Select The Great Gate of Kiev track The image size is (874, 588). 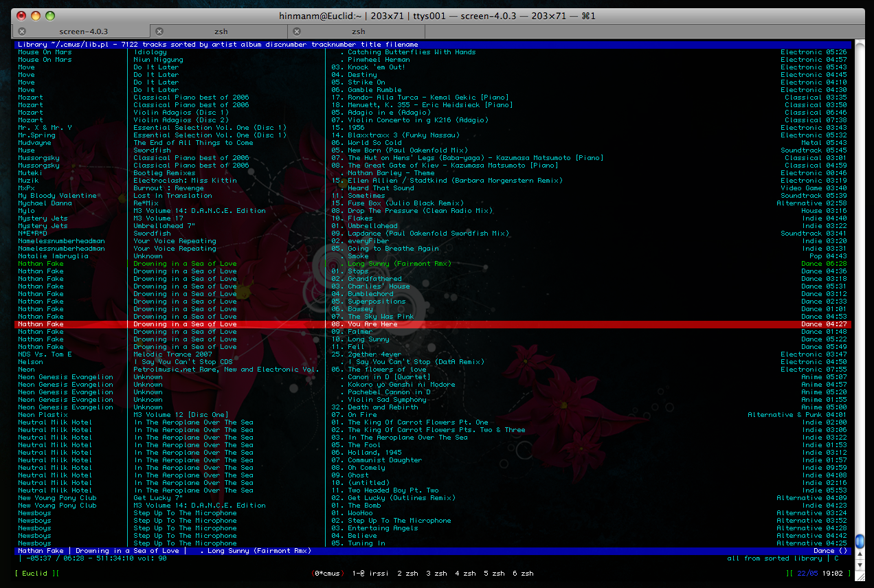click(453, 166)
